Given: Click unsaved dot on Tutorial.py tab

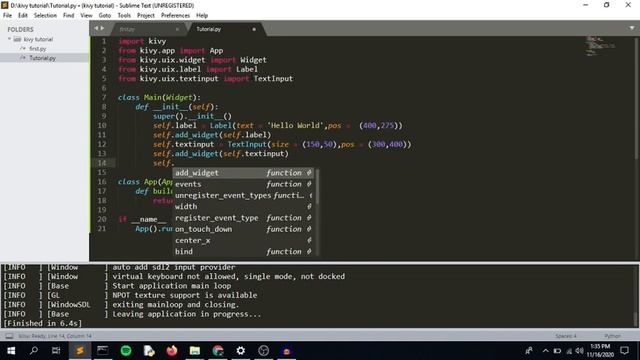Looking at the screenshot, I should tap(254, 29).
